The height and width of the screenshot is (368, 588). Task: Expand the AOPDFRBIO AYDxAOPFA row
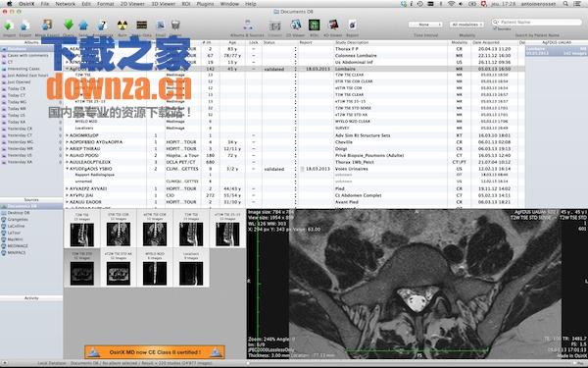[67, 142]
